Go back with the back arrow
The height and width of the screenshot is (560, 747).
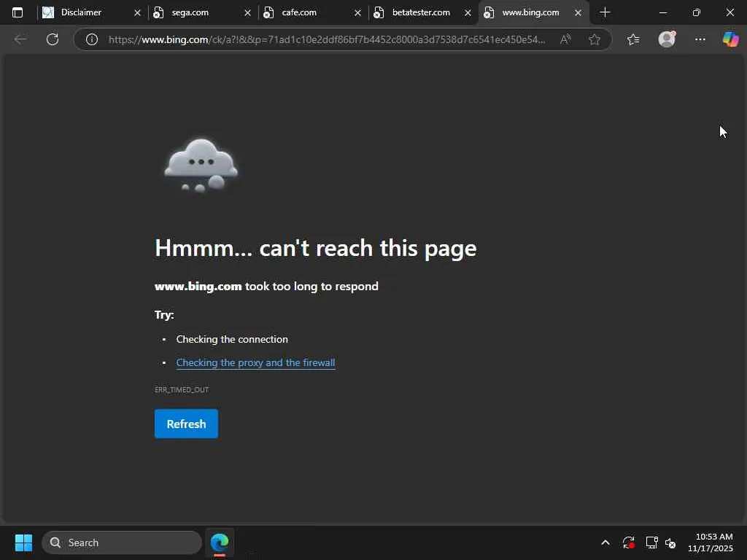click(20, 39)
